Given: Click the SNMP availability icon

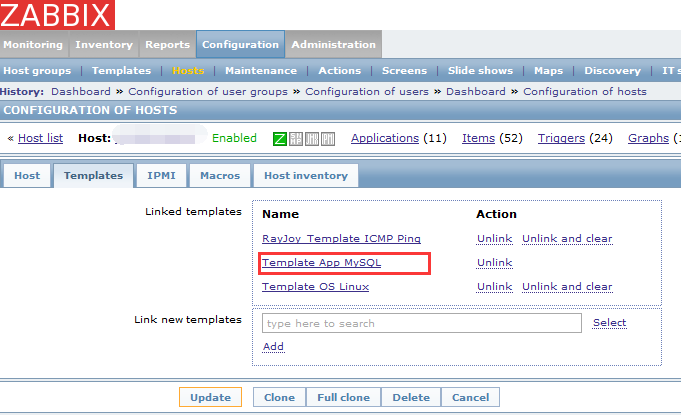Looking at the screenshot, I should tap(296, 139).
